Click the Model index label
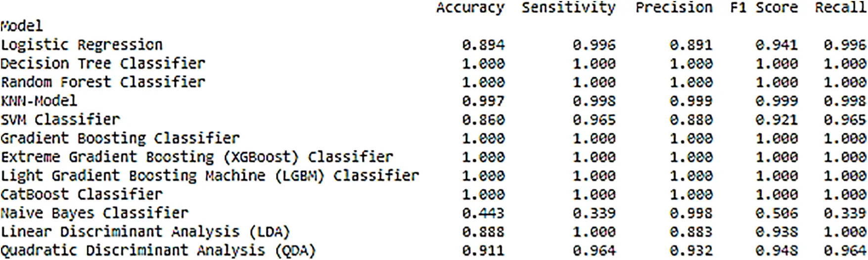The image size is (868, 260). pyautogui.click(x=22, y=26)
